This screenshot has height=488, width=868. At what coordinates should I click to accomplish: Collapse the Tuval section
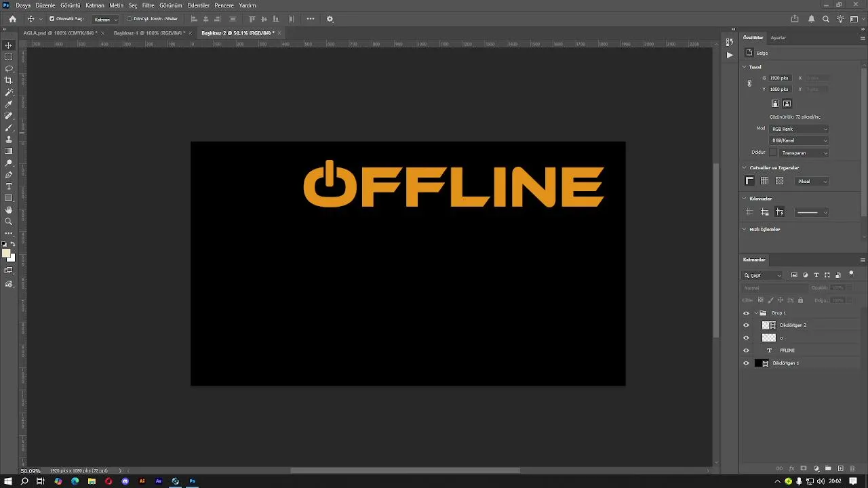pos(744,67)
